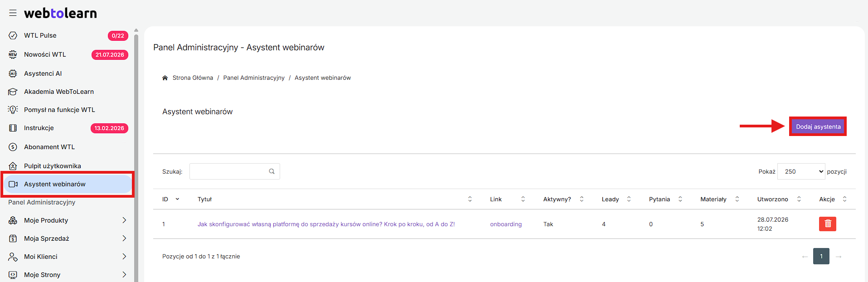Go to previous page arrow
Viewport: 868px width, 282px height.
tap(805, 257)
